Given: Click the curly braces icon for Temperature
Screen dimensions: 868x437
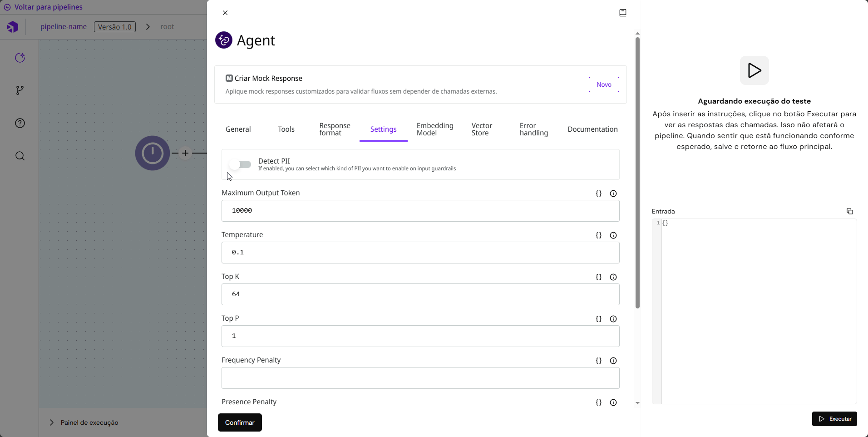Looking at the screenshot, I should pos(599,235).
